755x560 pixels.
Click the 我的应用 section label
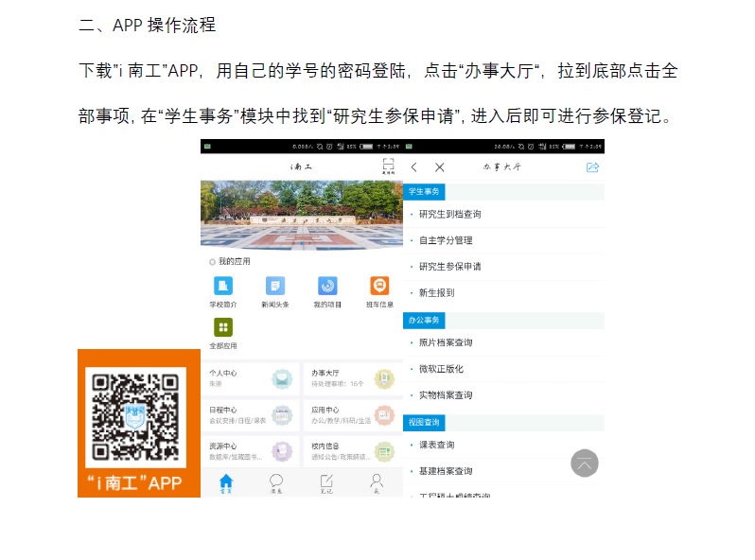tap(234, 261)
